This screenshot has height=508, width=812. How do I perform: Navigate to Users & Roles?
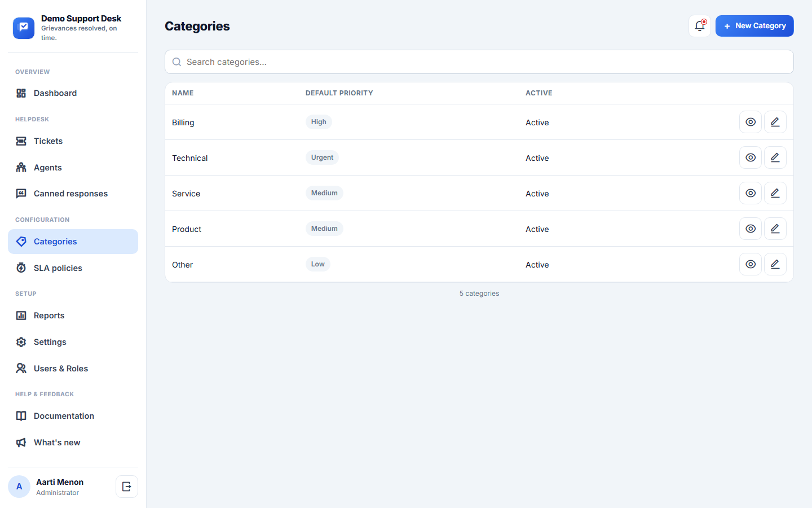[x=73, y=369]
